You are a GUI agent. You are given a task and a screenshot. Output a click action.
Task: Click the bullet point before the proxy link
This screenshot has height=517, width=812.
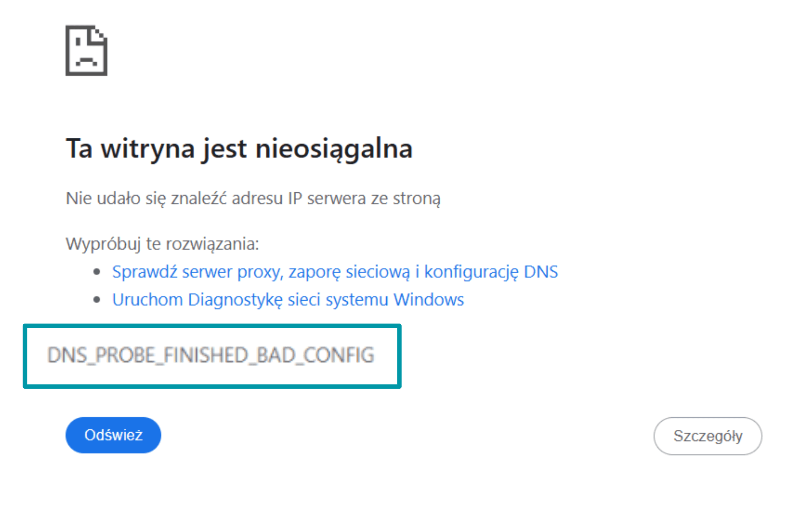pyautogui.click(x=96, y=271)
